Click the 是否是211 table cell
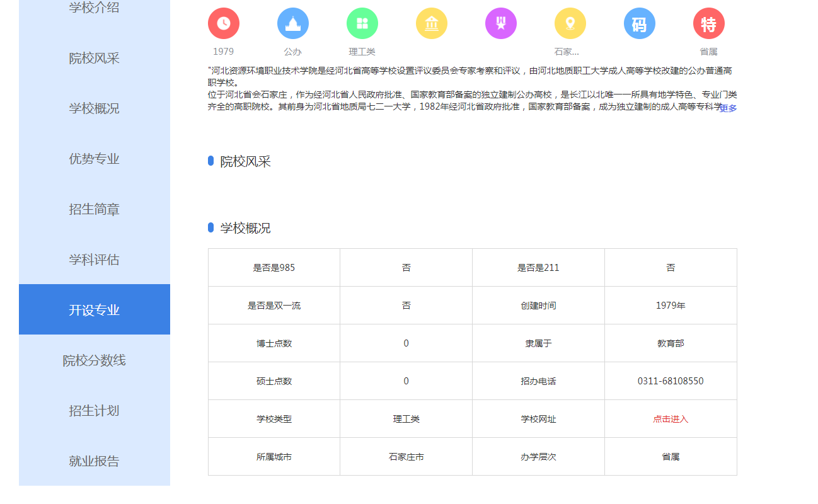The width and height of the screenshot is (818, 504). [x=538, y=268]
